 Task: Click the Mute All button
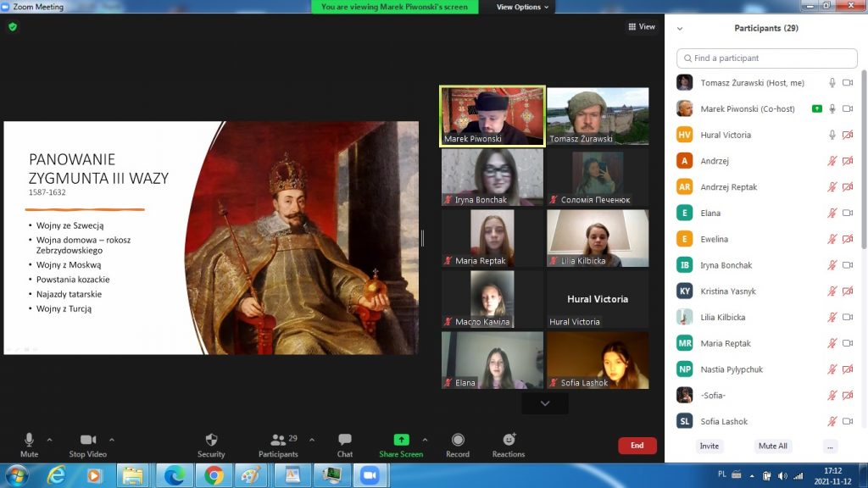point(772,446)
